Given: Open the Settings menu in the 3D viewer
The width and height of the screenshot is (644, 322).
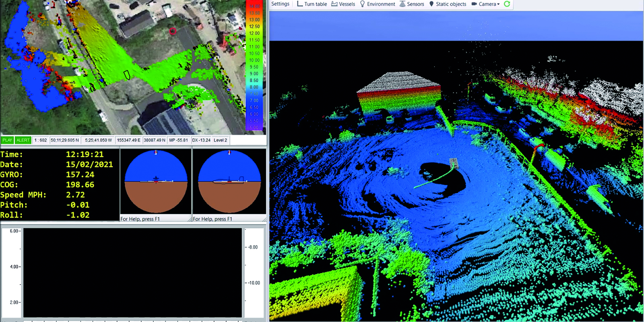Looking at the screenshot, I should (x=280, y=4).
